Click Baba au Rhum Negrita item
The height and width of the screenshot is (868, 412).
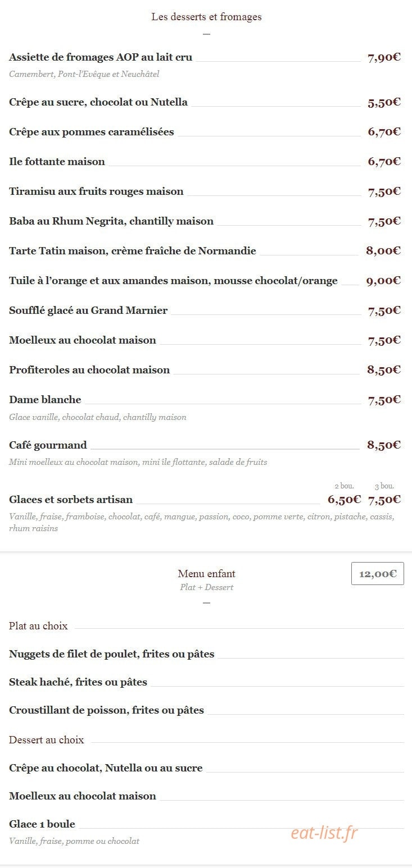pos(111,221)
